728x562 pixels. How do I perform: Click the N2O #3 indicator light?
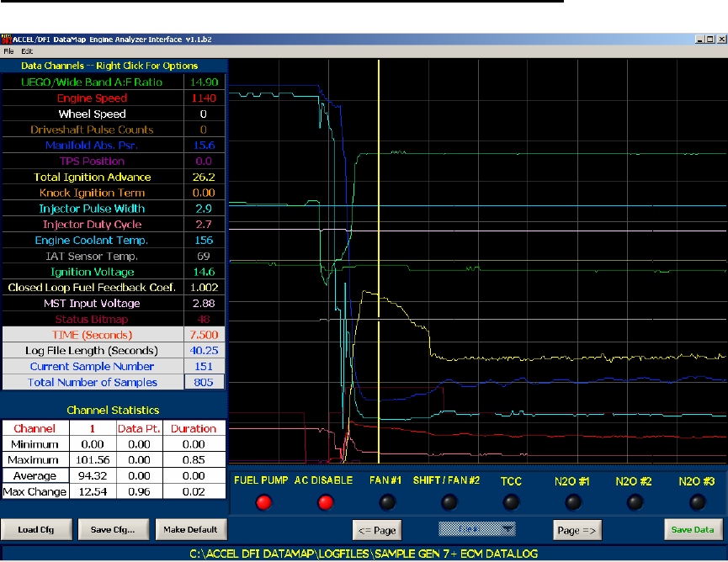coord(697,502)
